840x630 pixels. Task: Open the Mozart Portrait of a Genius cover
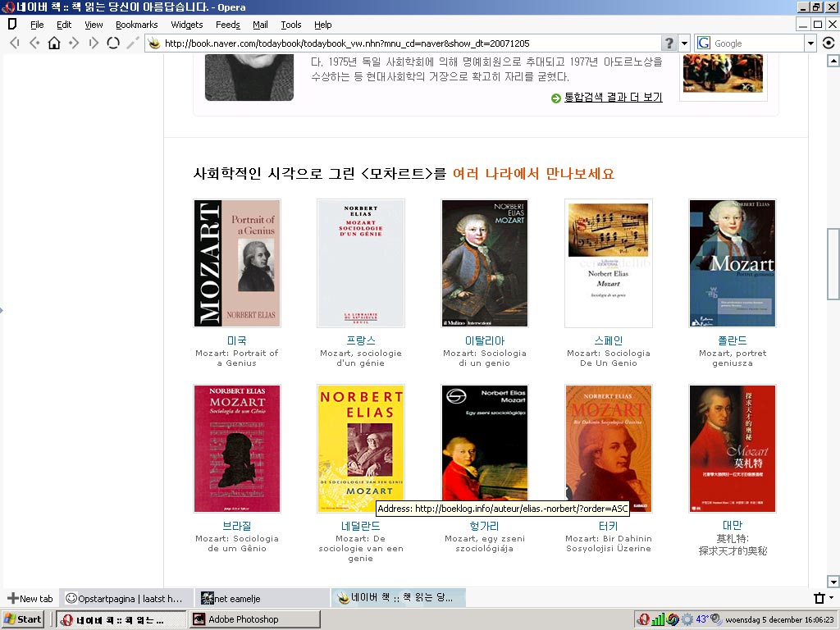tap(237, 263)
